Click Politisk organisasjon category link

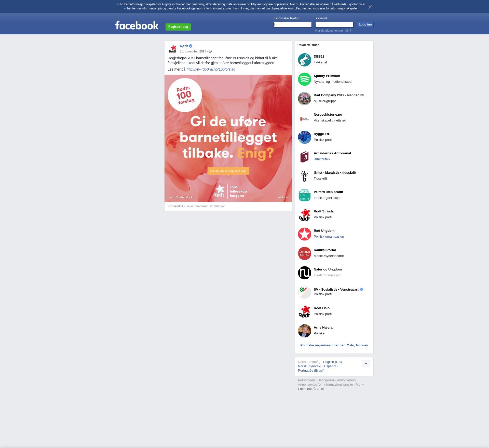coord(329,237)
